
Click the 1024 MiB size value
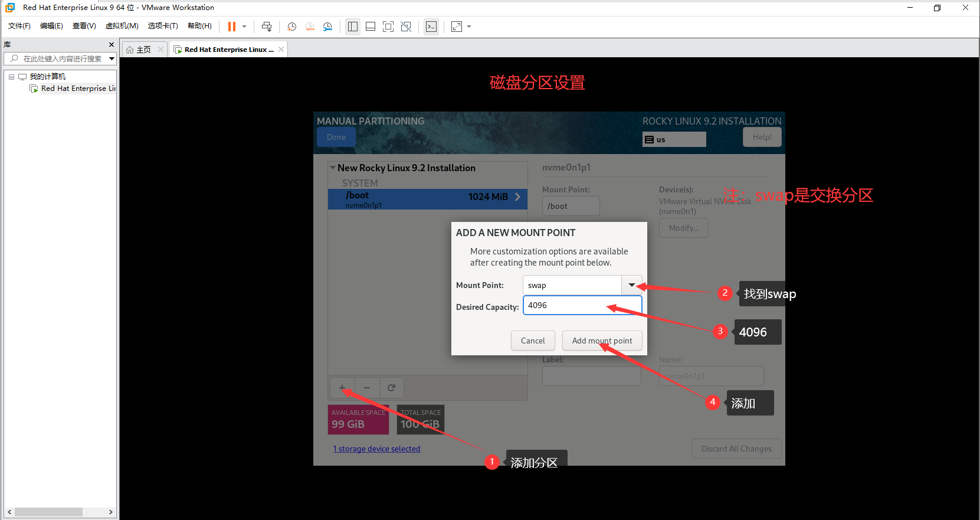(488, 197)
